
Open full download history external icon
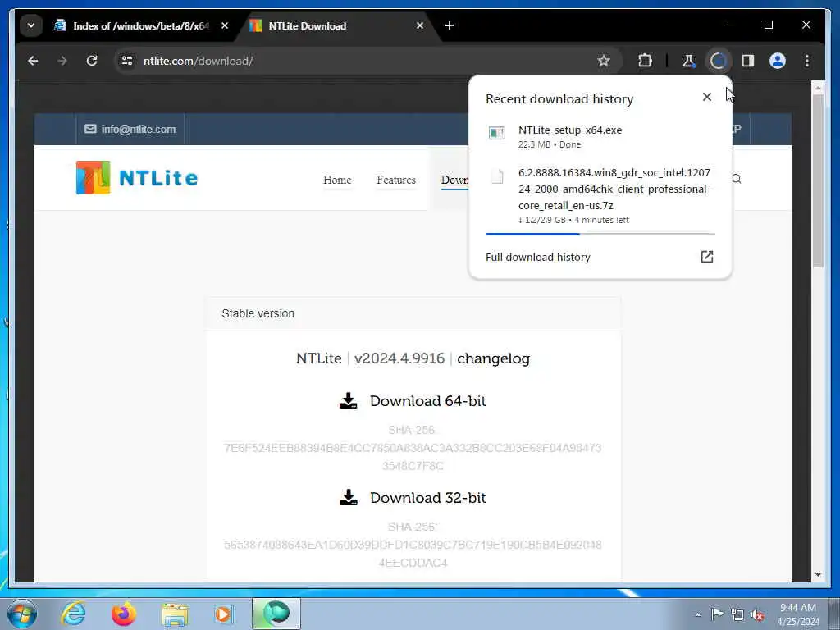(707, 257)
